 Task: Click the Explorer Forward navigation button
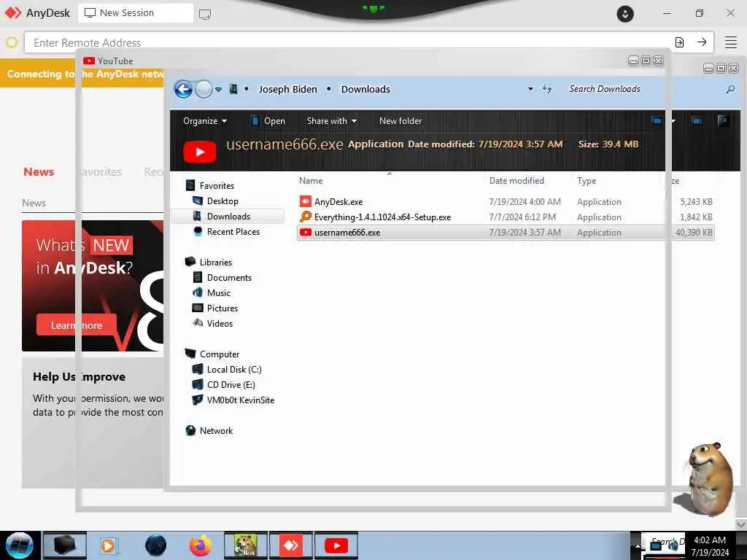pyautogui.click(x=204, y=89)
